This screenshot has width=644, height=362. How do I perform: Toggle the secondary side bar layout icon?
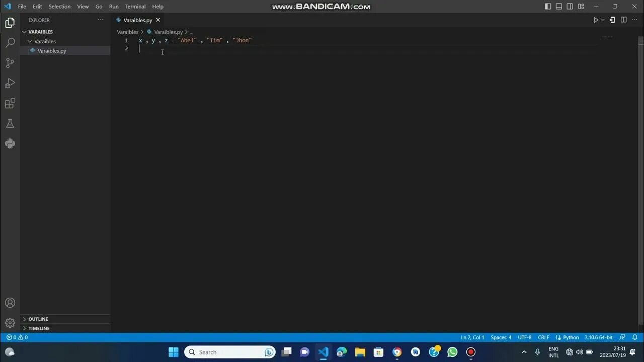pyautogui.click(x=570, y=7)
